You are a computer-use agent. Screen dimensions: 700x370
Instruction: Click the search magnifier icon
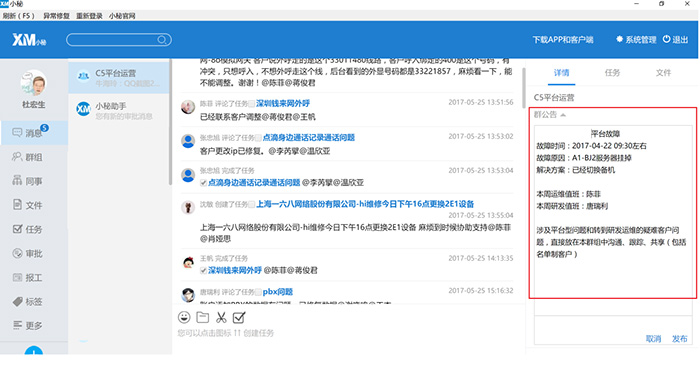pos(162,40)
